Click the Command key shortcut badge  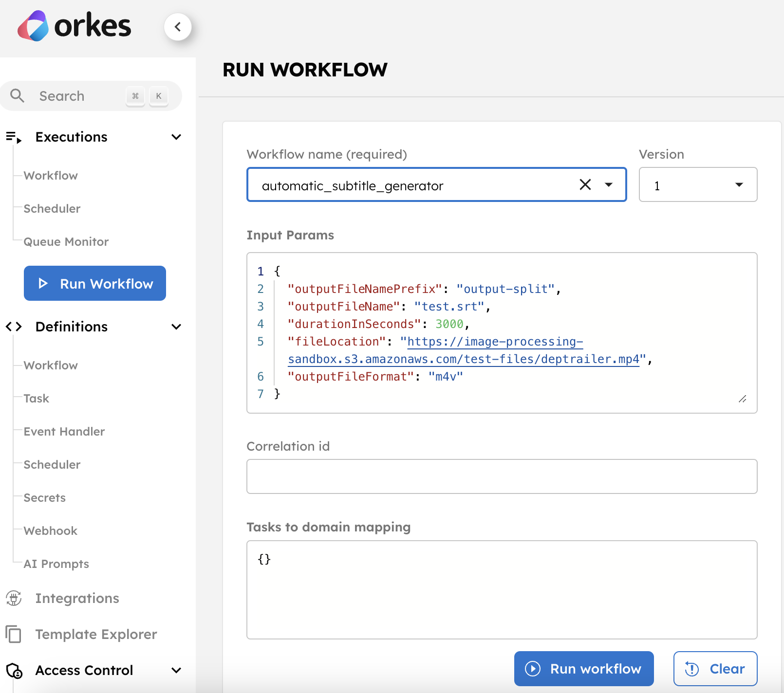click(135, 96)
